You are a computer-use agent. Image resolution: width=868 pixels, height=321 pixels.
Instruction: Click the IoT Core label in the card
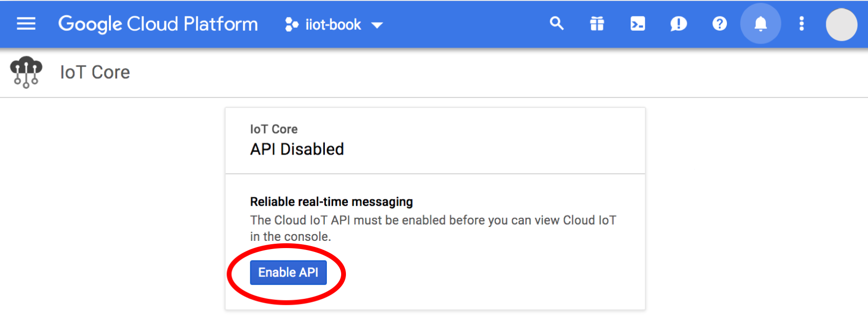(273, 129)
